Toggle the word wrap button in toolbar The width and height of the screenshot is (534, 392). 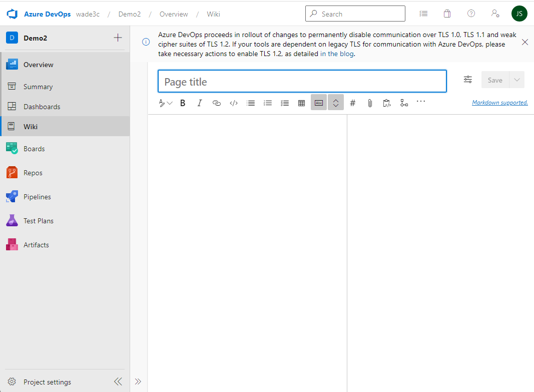(319, 103)
